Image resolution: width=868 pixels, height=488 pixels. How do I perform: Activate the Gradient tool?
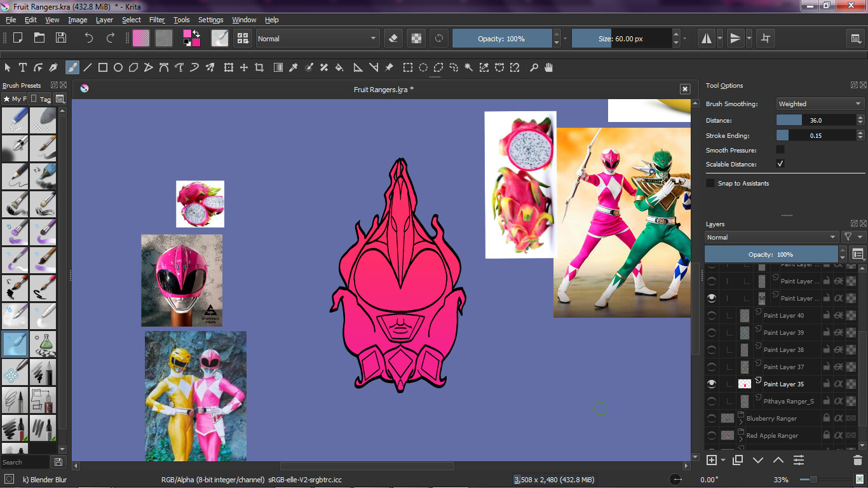click(x=278, y=67)
